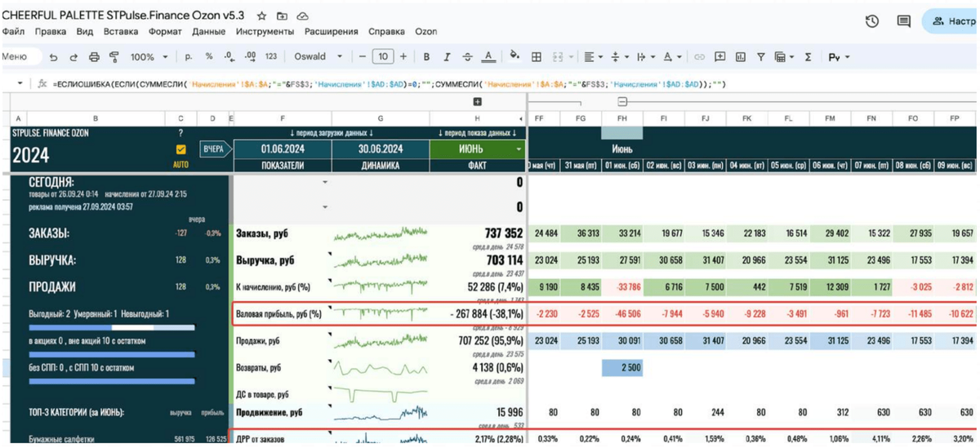Open the Ozon menu
This screenshot has width=980, height=448.
point(425,32)
